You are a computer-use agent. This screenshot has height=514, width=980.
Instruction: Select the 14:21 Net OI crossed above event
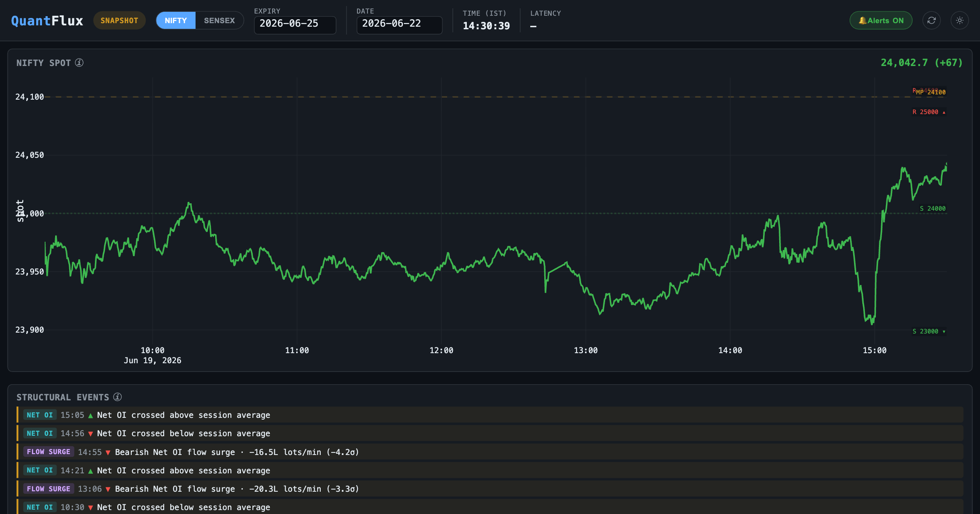490,470
